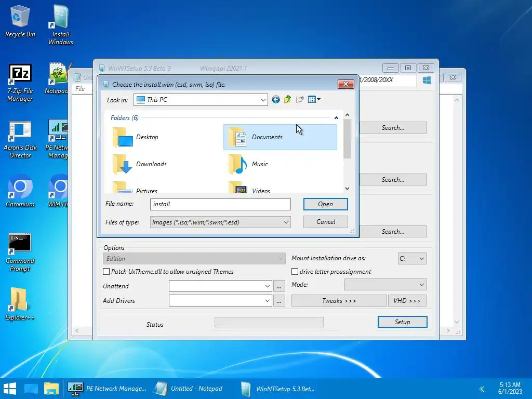Image resolution: width=532 pixels, height=399 pixels.
Task: Select the Documents folder
Action: pos(280,137)
